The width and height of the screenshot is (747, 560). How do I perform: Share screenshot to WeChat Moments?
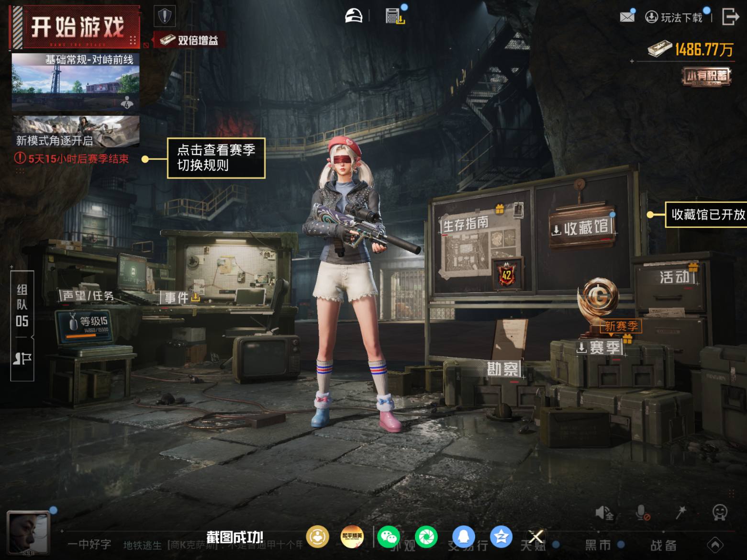tap(426, 537)
